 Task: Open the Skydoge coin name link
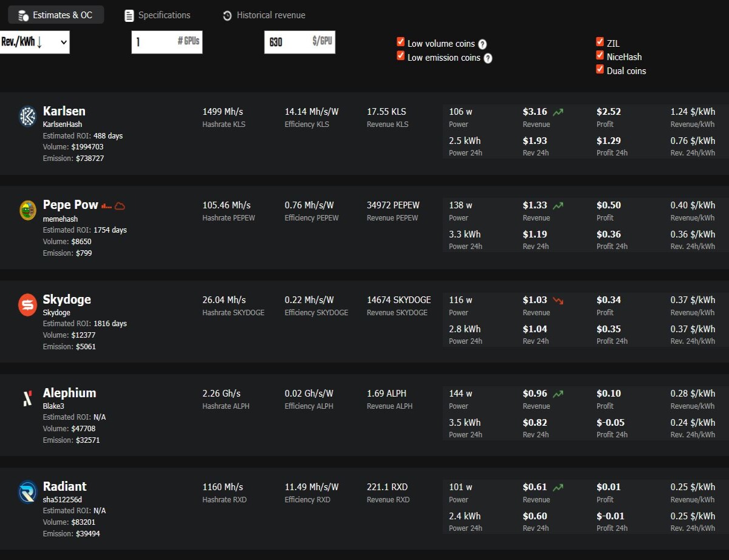[67, 299]
